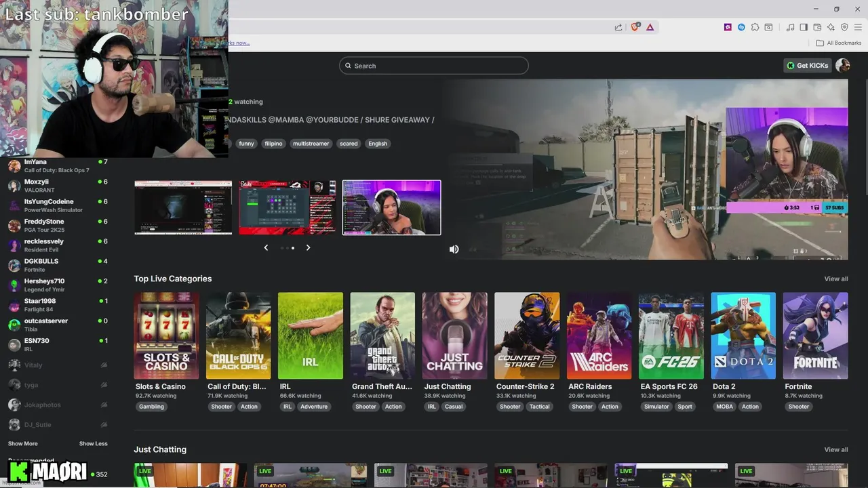This screenshot has width=868, height=488.
Task: Open the ARC Raiders category card
Action: point(599,335)
